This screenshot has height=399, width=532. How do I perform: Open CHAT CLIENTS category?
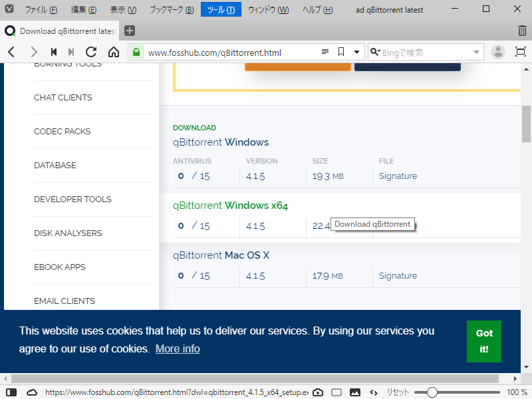point(63,97)
